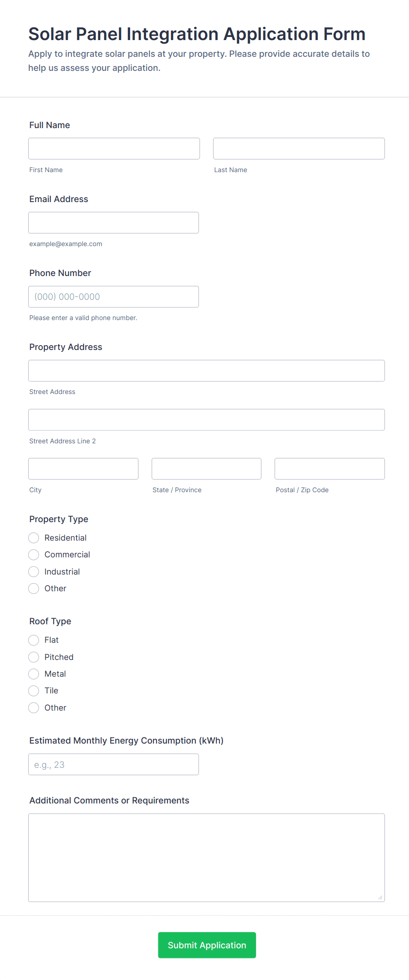
Task: Click the City input field
Action: [x=83, y=468]
